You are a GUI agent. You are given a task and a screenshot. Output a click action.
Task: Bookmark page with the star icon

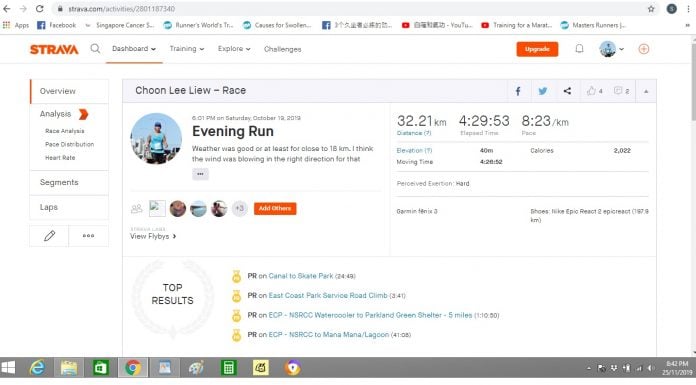pos(651,9)
